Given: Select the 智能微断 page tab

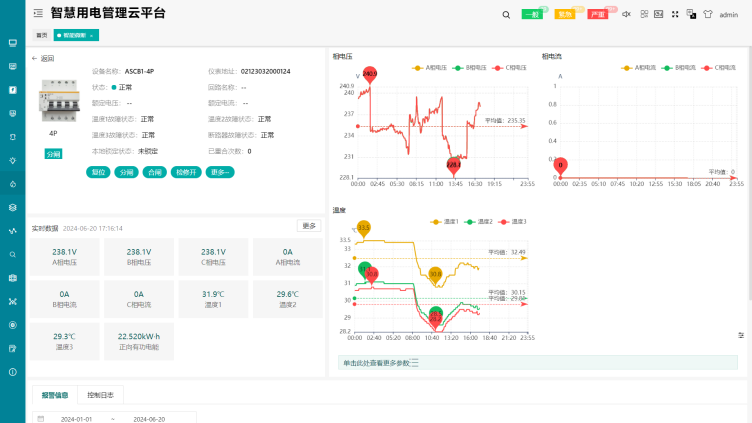Looking at the screenshot, I should click(x=74, y=35).
